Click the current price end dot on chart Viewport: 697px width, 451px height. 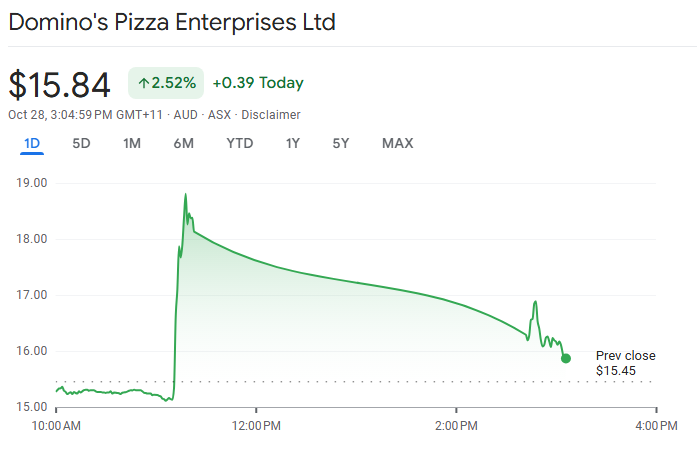[x=566, y=358]
